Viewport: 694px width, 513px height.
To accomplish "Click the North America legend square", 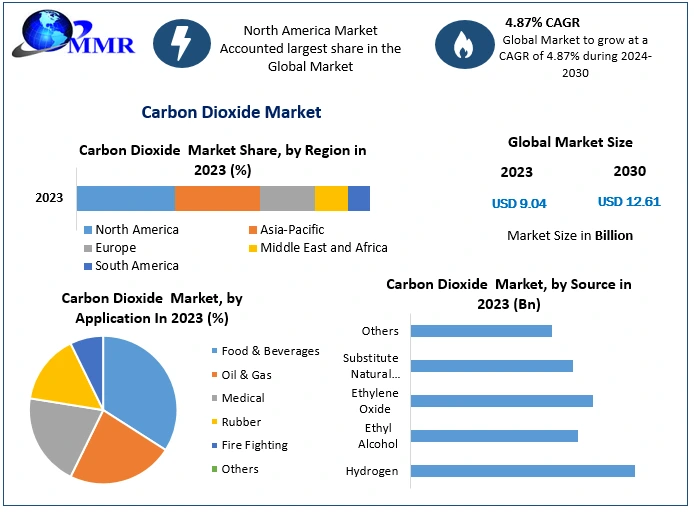I will 88,230.
